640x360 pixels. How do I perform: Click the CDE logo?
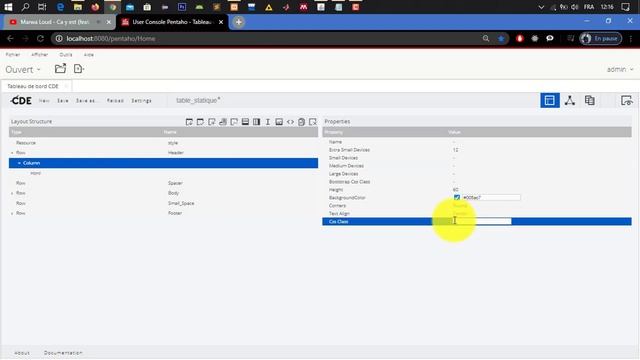21,100
